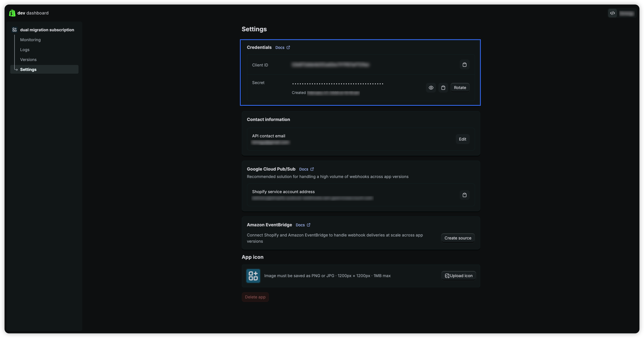Screen dimensions: 644x338
Task: Open external link icon next to Credentials Docs
Action: click(x=288, y=47)
